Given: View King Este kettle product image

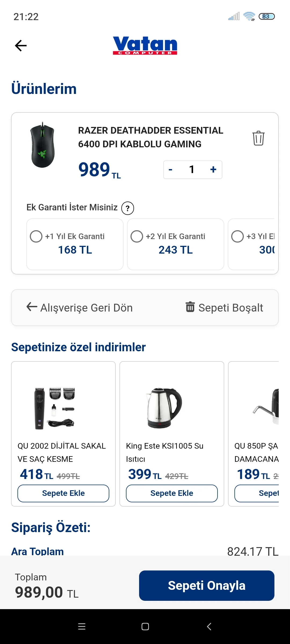Looking at the screenshot, I should pos(164,408).
